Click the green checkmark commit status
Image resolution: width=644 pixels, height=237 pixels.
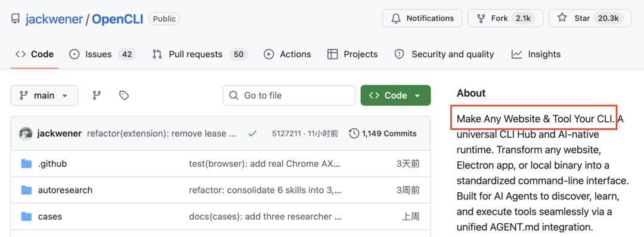point(253,133)
